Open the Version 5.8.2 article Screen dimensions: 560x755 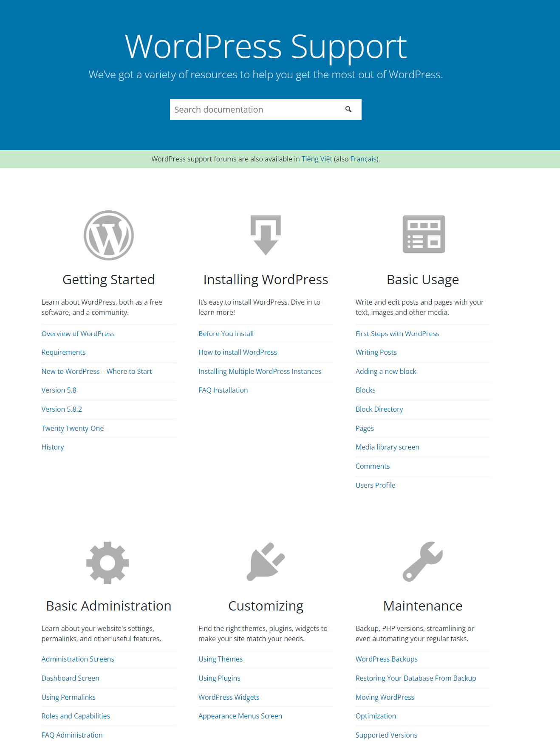pos(62,409)
